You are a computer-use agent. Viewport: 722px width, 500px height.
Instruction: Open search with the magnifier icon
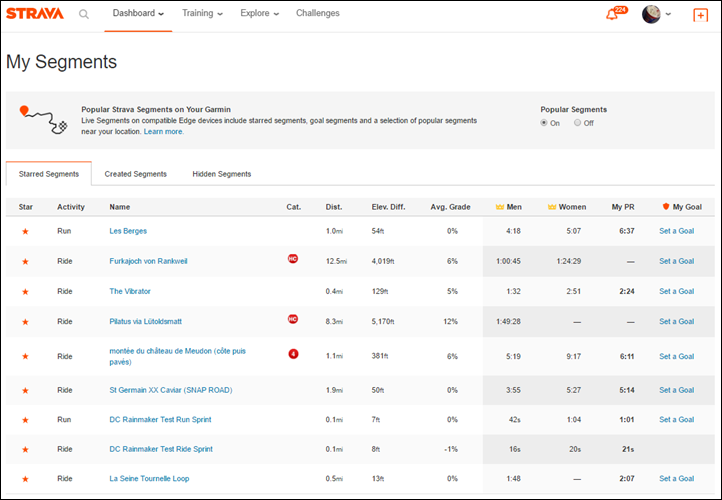point(84,14)
